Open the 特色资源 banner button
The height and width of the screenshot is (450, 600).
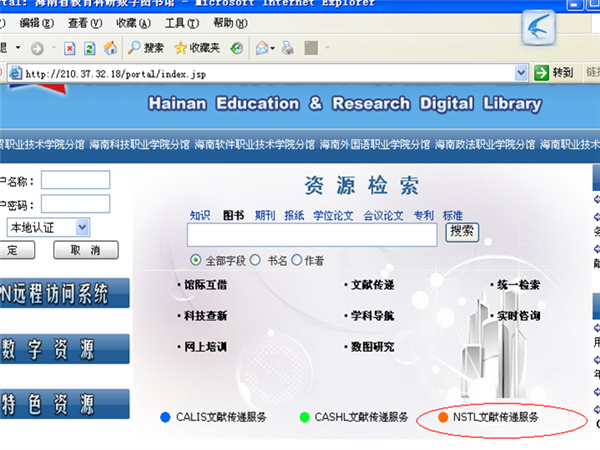pos(65,404)
